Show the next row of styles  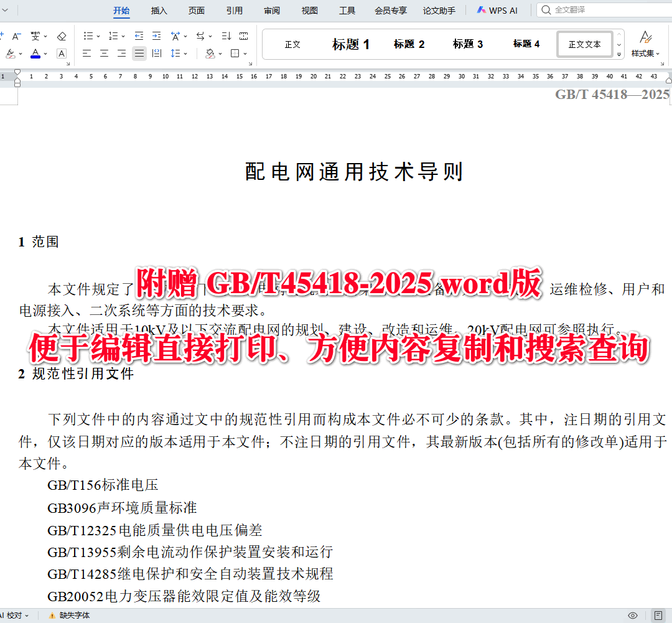tap(619, 45)
